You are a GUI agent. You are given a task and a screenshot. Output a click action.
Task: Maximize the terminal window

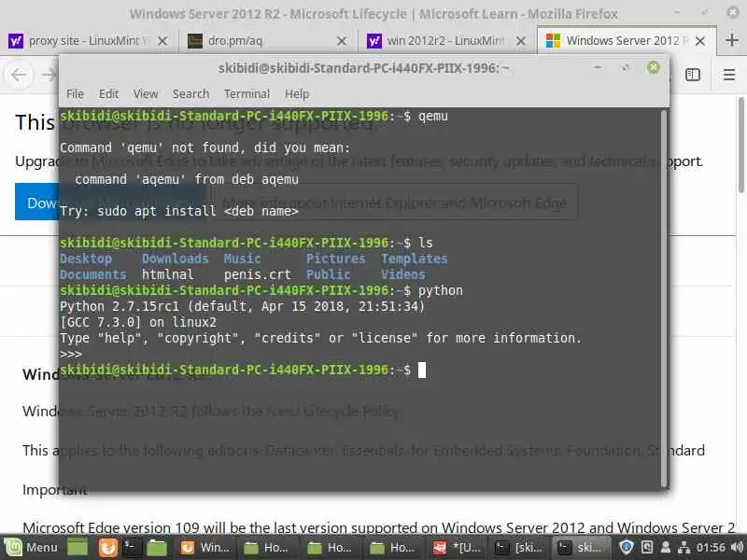click(626, 67)
